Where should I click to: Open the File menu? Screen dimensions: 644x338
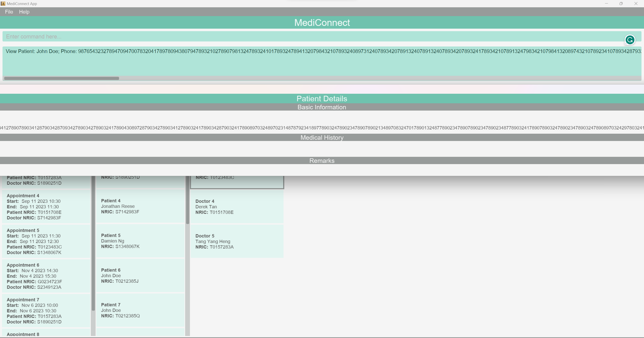[9, 12]
